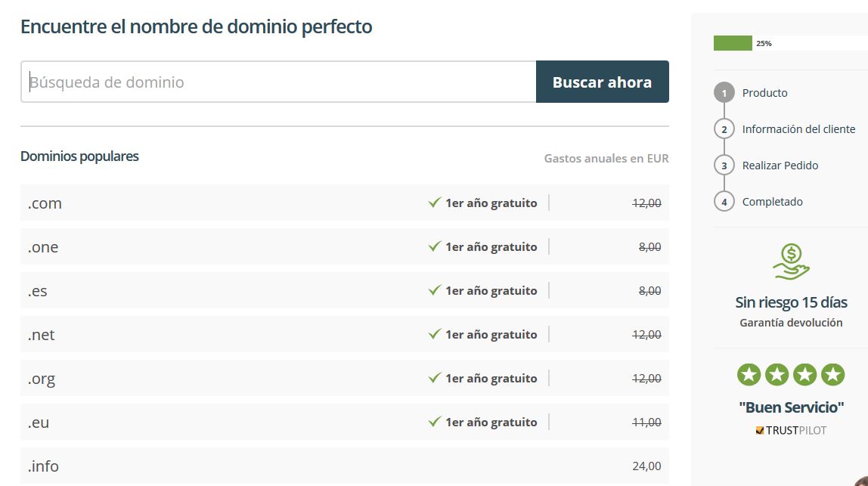Click the first green Trustpilot star
Image resolution: width=868 pixels, height=486 pixels.
749,375
